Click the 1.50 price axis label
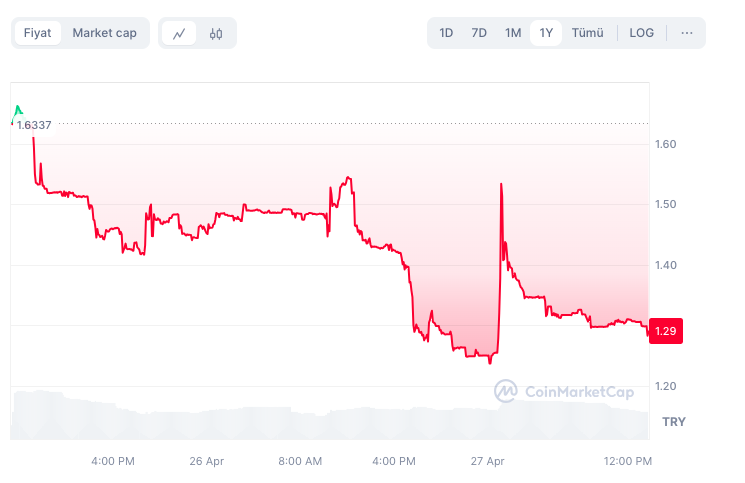 (x=665, y=204)
